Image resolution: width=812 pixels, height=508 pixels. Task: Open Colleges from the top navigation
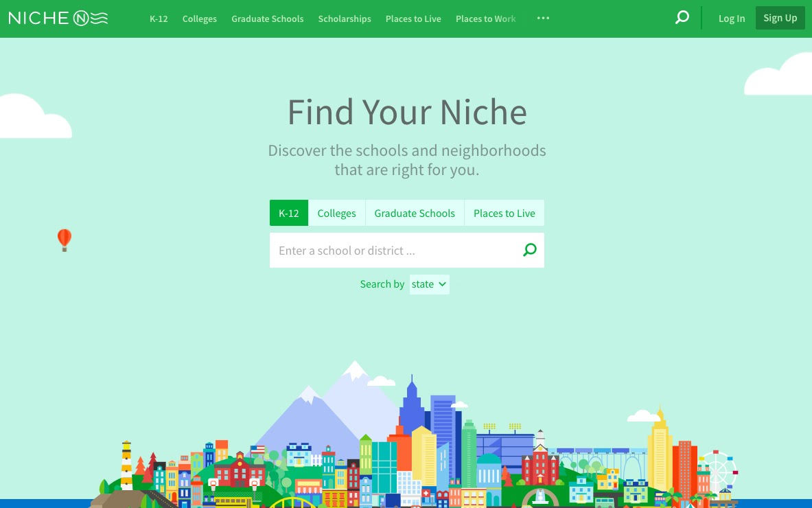[x=199, y=19]
